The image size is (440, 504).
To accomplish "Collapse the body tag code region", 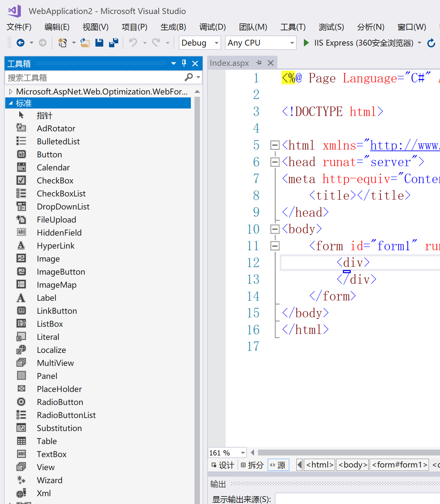I will coord(275,229).
